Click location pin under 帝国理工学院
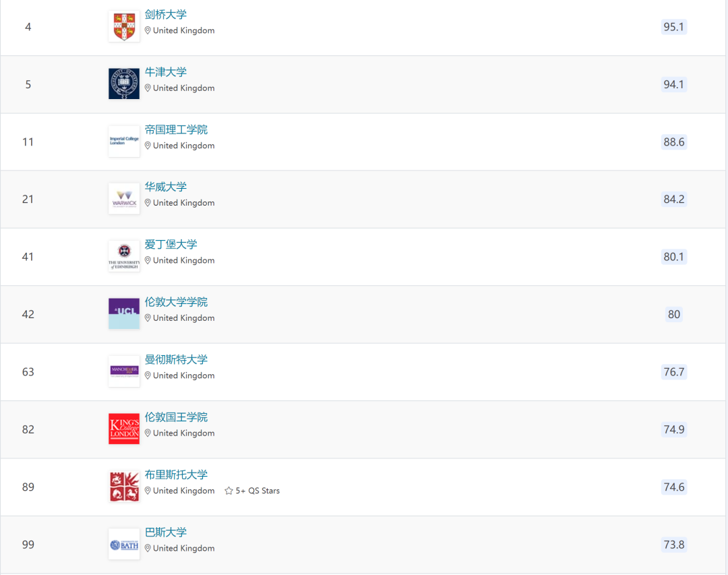This screenshot has height=575, width=728. click(148, 146)
